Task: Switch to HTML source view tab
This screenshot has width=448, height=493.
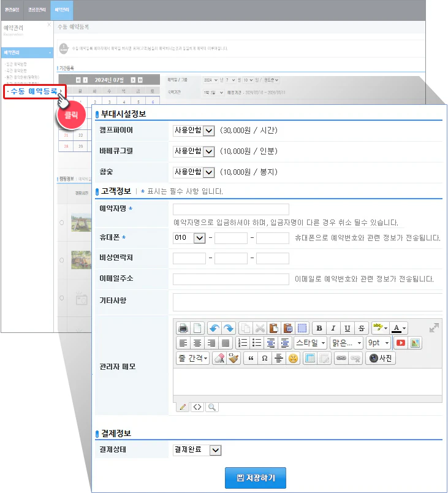Action: (197, 407)
